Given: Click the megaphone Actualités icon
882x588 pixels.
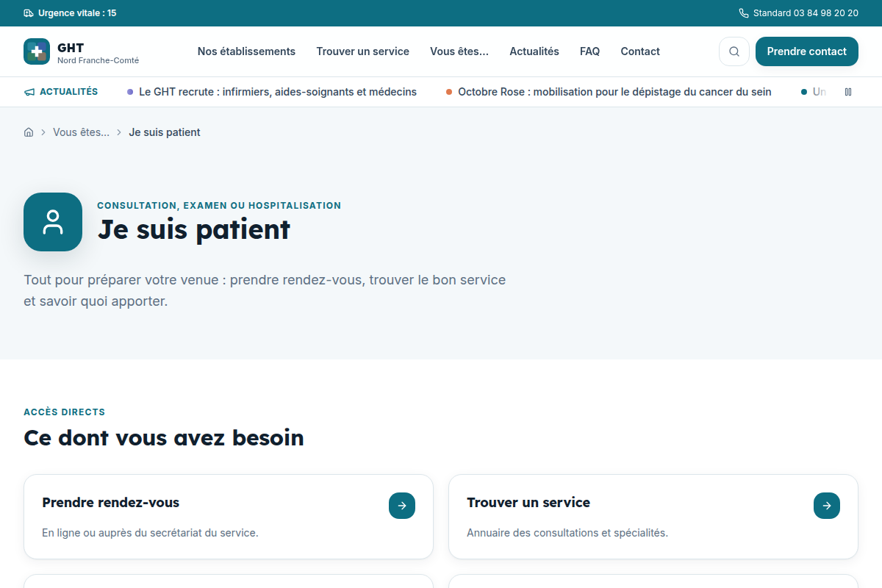Looking at the screenshot, I should pos(29,92).
